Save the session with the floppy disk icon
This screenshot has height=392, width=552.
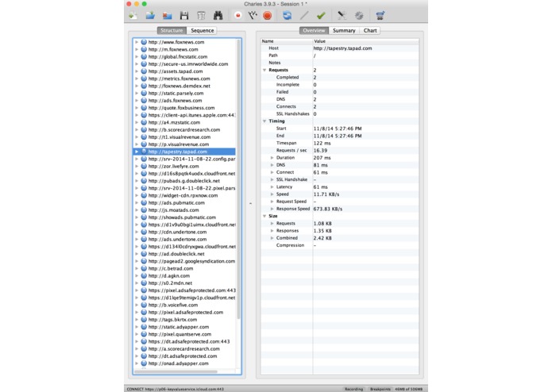184,15
